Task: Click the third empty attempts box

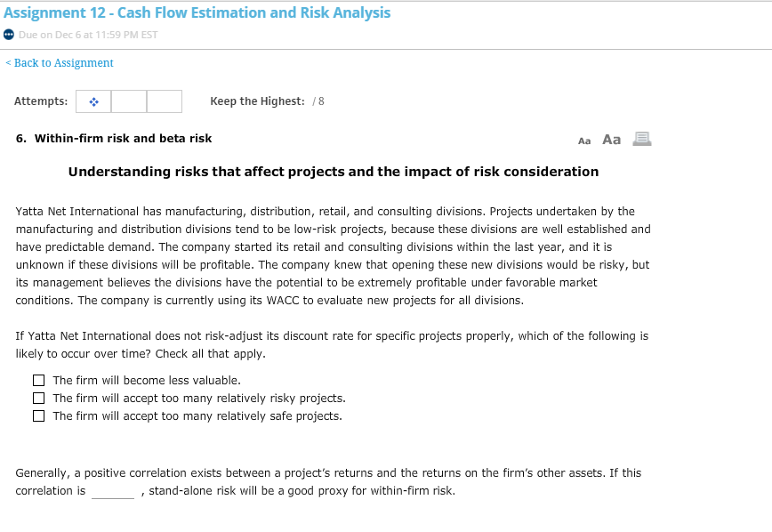Action: click(164, 101)
